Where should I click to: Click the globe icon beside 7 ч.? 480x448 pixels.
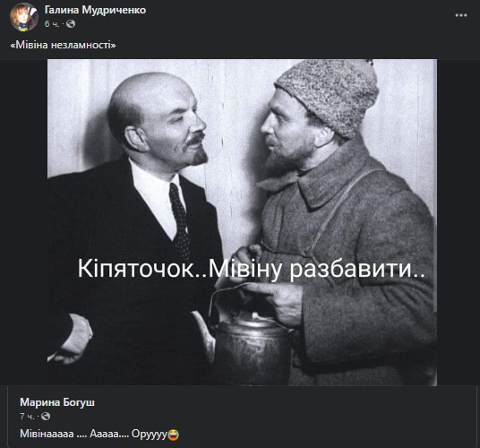[46, 416]
